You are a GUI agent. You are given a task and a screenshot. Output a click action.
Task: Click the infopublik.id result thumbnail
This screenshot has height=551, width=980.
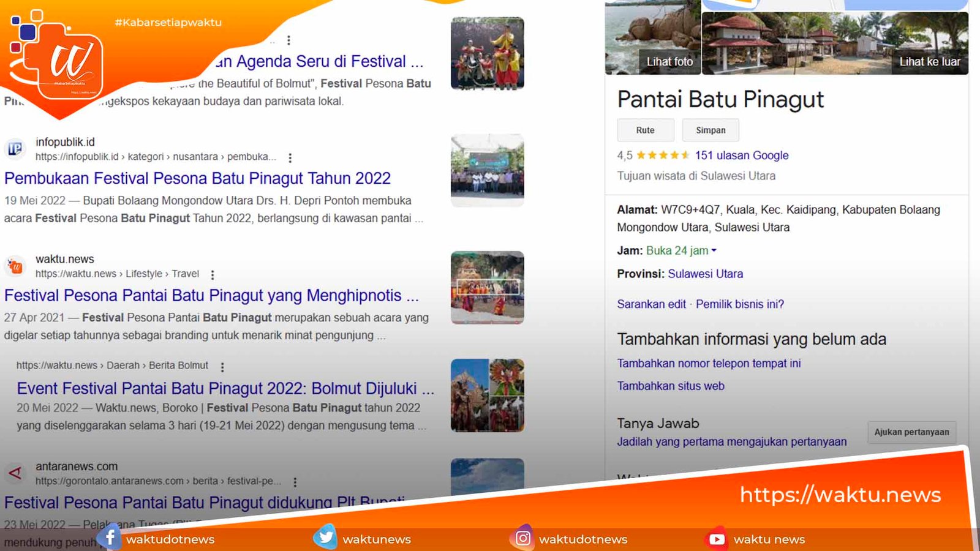point(488,170)
